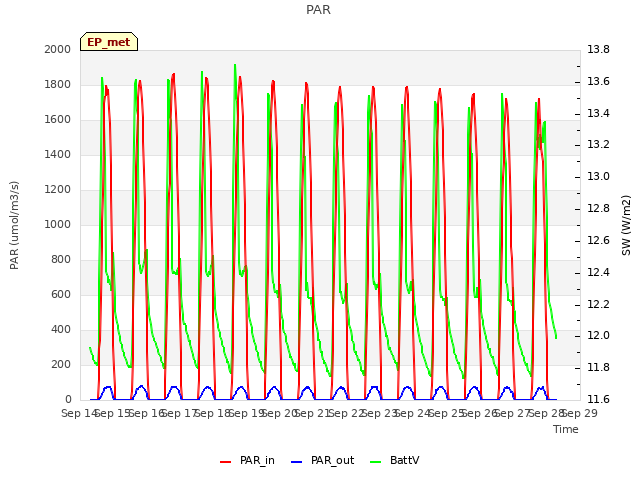Click the 13.2 right axis tick label
The width and height of the screenshot is (640, 480).
tap(598, 144)
